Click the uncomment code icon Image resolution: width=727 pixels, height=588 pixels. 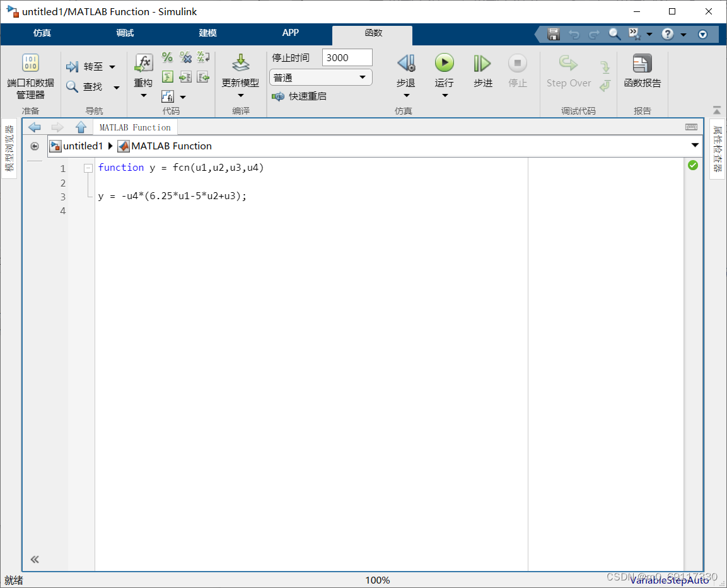tap(185, 57)
